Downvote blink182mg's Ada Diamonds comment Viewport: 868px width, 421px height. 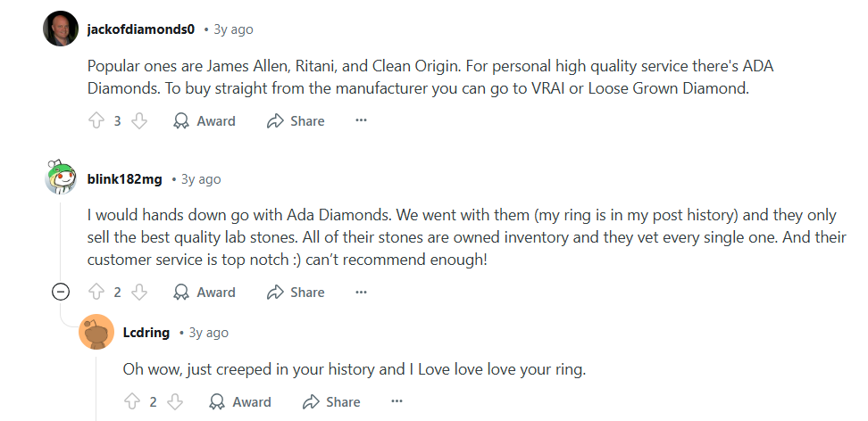point(138,293)
